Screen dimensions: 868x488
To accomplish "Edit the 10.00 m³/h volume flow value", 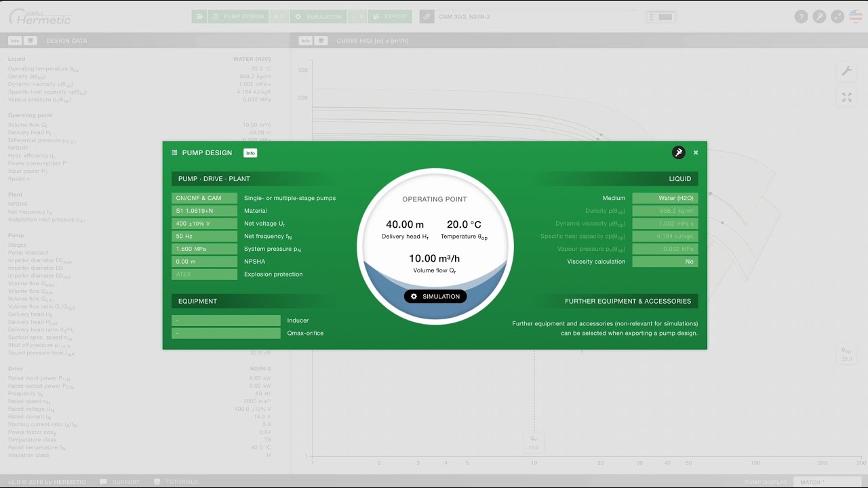I will [x=435, y=258].
